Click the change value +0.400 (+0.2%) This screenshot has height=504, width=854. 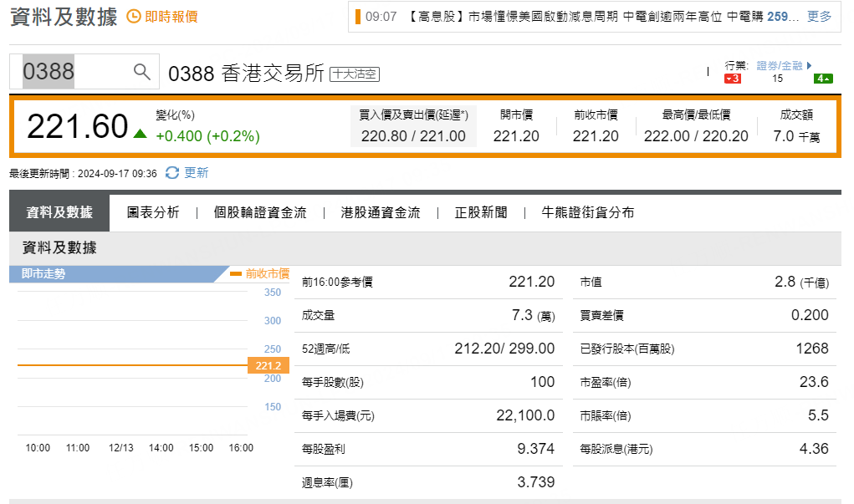[207, 135]
